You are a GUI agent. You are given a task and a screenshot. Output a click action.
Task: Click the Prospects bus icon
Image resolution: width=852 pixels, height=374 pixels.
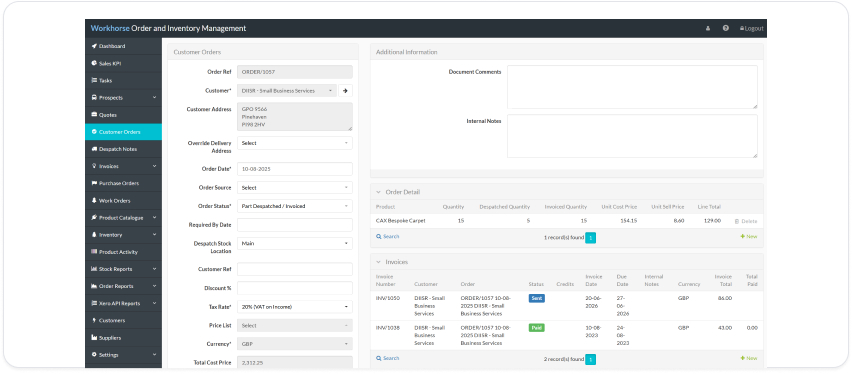pos(94,98)
